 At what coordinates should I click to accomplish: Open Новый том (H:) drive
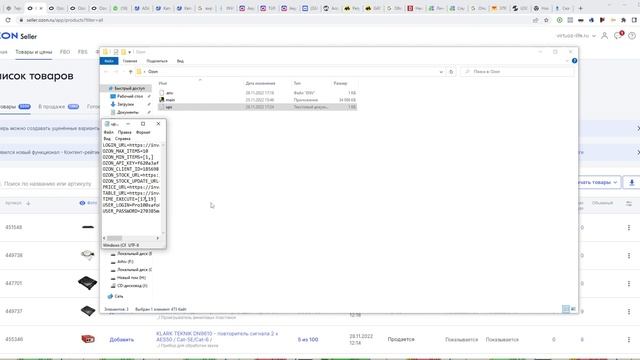(x=131, y=278)
